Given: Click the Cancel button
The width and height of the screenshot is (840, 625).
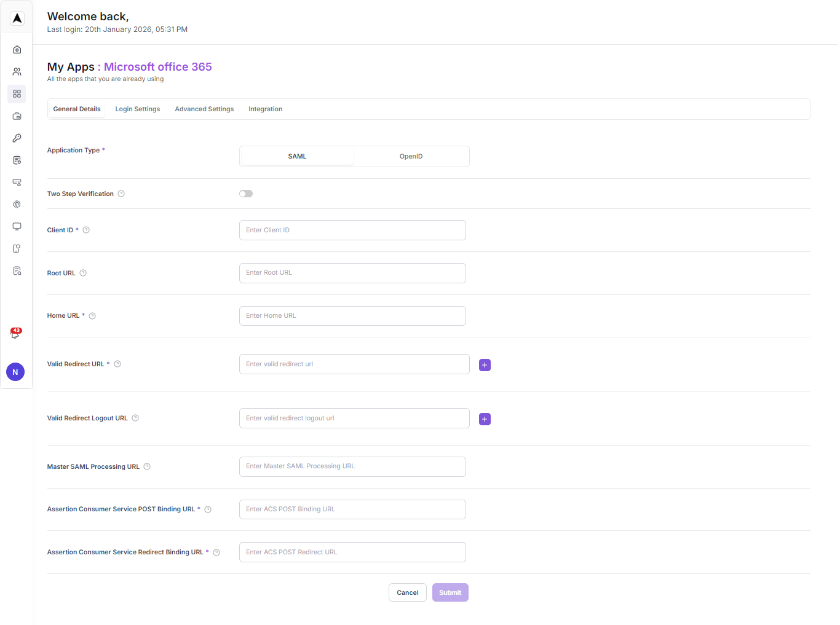Looking at the screenshot, I should point(407,592).
